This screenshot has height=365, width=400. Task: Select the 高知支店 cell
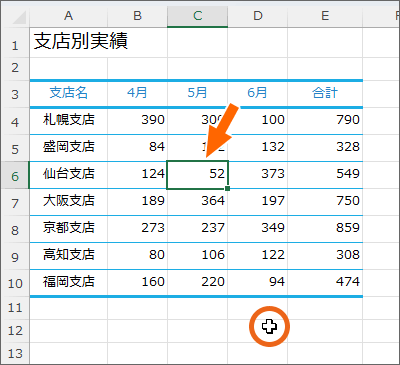69,256
